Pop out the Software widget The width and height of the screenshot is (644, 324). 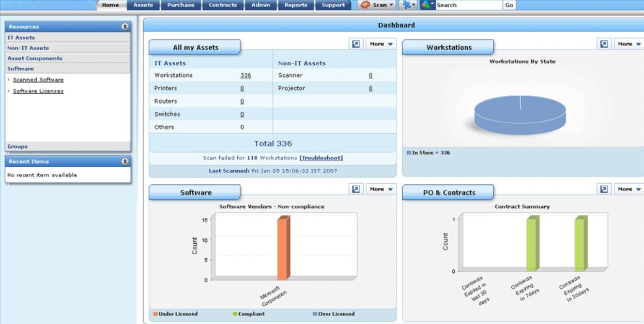356,189
